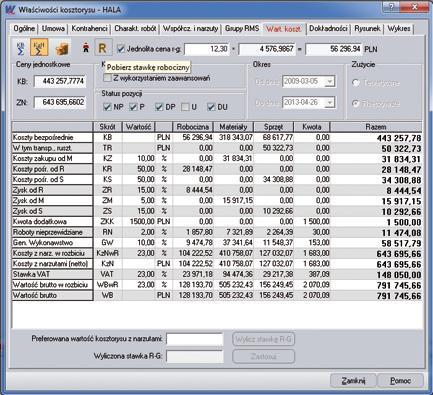
Task: Open the Wykres tab
Action: (399, 29)
